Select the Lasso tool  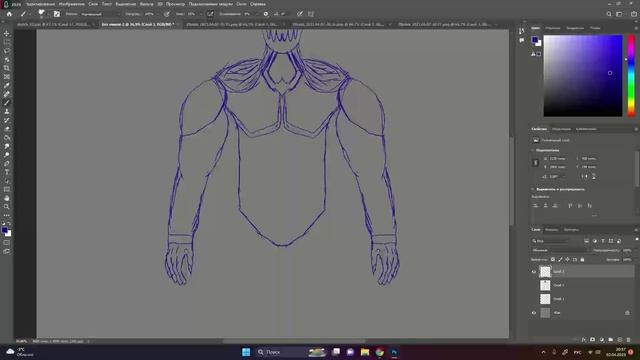pyautogui.click(x=7, y=51)
